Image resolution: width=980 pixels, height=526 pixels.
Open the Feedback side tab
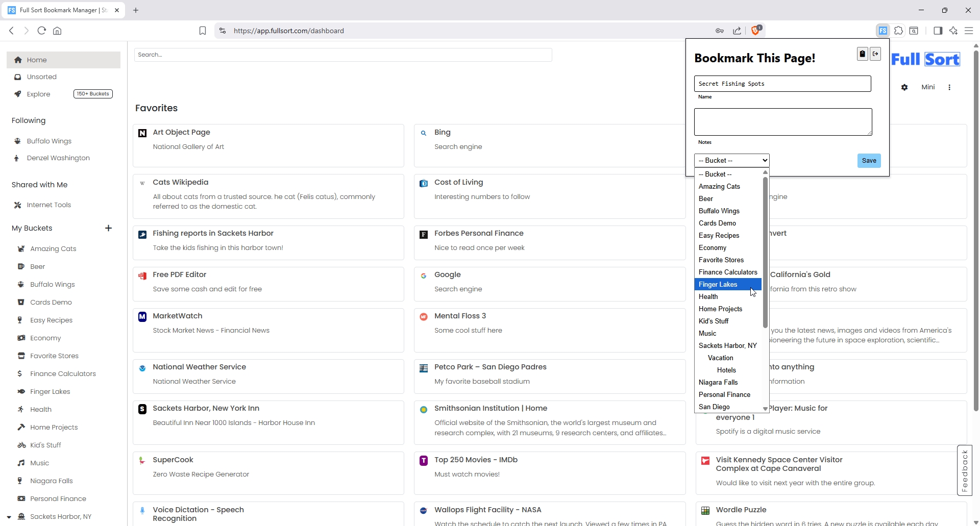pos(964,470)
